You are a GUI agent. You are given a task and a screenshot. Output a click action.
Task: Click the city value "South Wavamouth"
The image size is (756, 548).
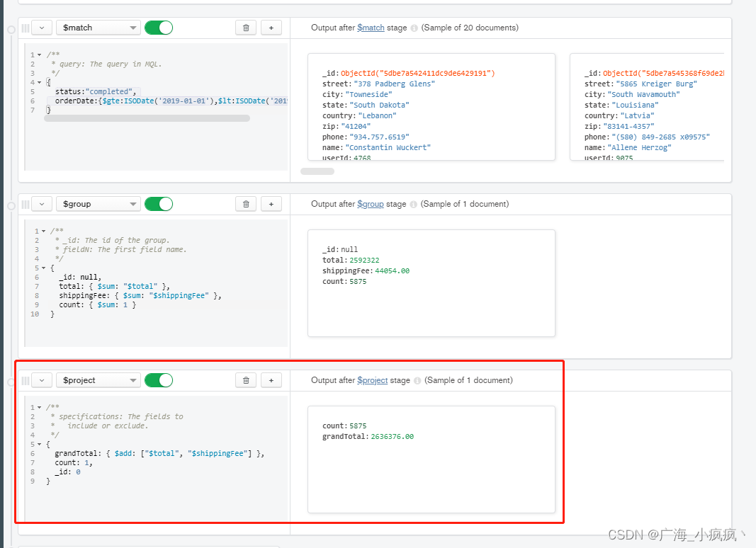point(643,94)
